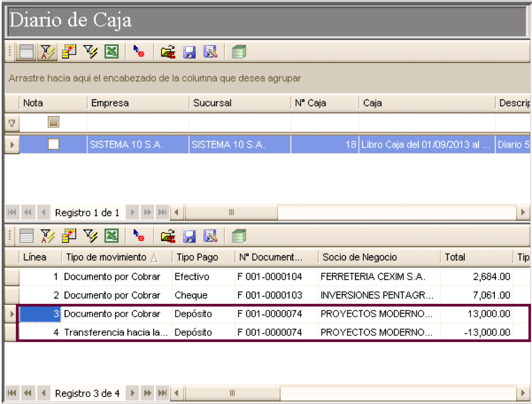Viewport: 532px width, 404px height.
Task: Click row indicator arrow for line 3
Action: coord(12,314)
